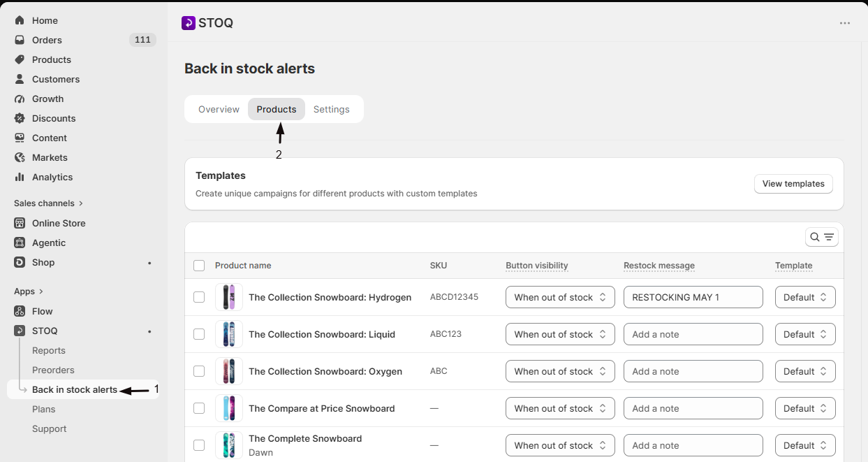The height and width of the screenshot is (462, 868).
Task: Click the pin dot beside STOQ app
Action: click(x=149, y=331)
